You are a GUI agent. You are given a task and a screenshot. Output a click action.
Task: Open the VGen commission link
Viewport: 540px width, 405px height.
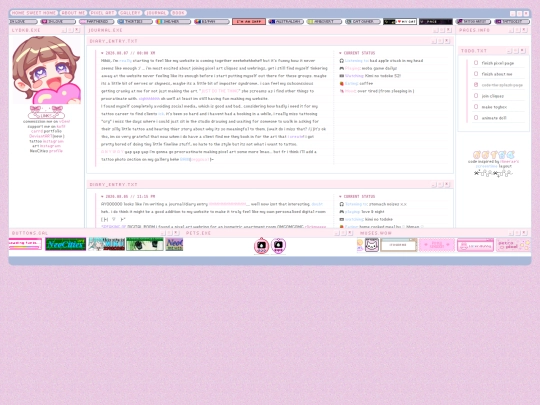(x=64, y=122)
